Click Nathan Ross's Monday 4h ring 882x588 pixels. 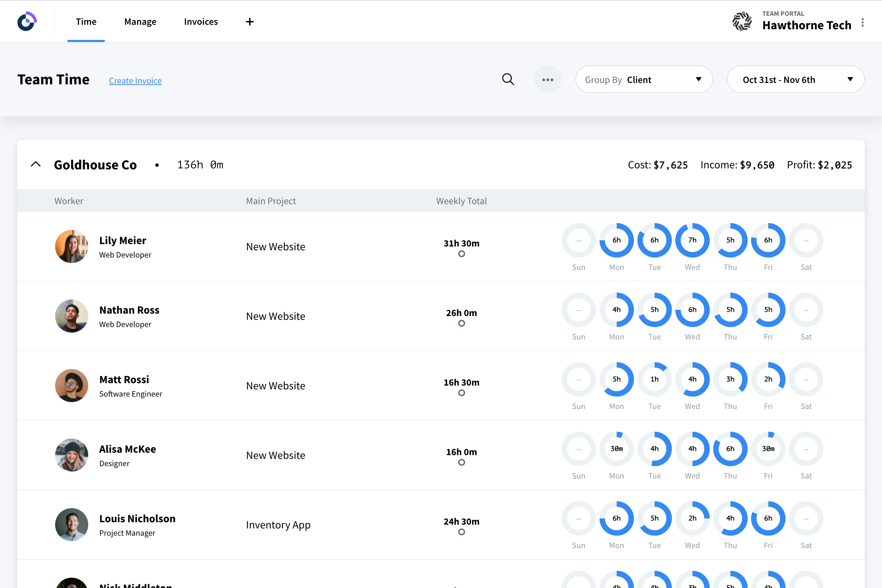pyautogui.click(x=617, y=310)
